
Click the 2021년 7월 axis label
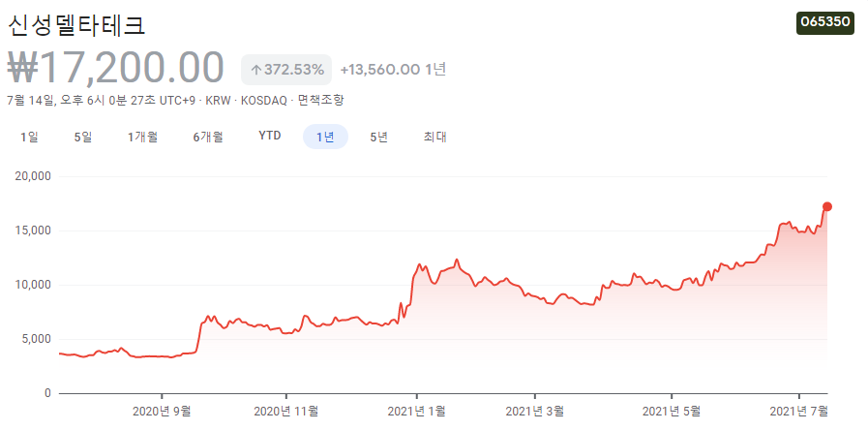click(799, 411)
